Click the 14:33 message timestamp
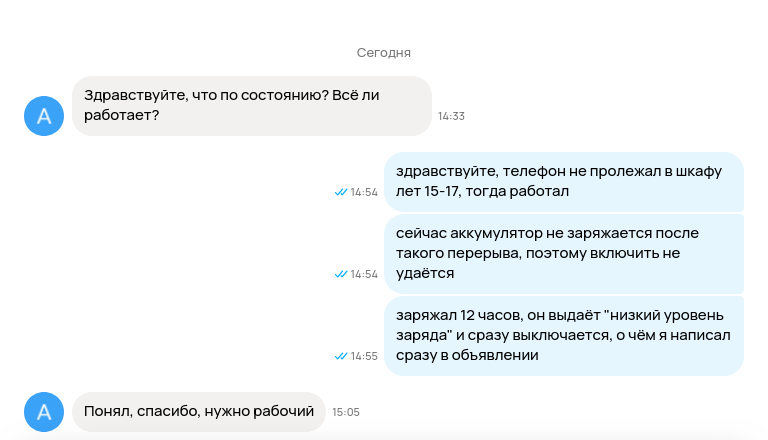Viewport: 768px width, 440px height. (x=451, y=116)
